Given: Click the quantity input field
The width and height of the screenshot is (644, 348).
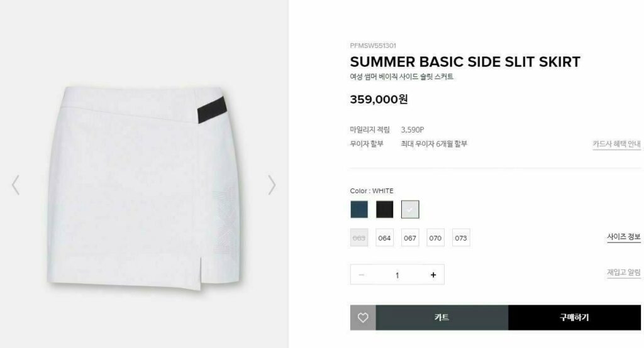Looking at the screenshot, I should point(397,275).
